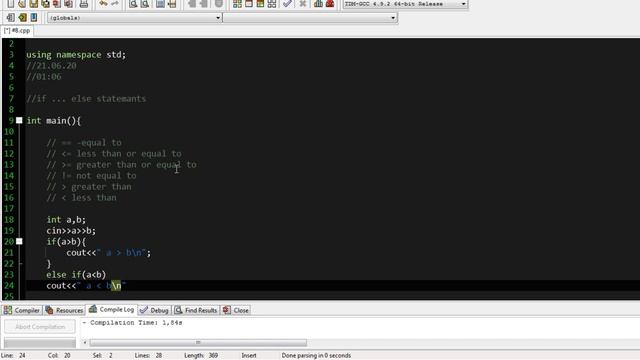Save the current file with toolbar icon
Image resolution: width=640 pixels, height=360 pixels.
tap(33, 4)
